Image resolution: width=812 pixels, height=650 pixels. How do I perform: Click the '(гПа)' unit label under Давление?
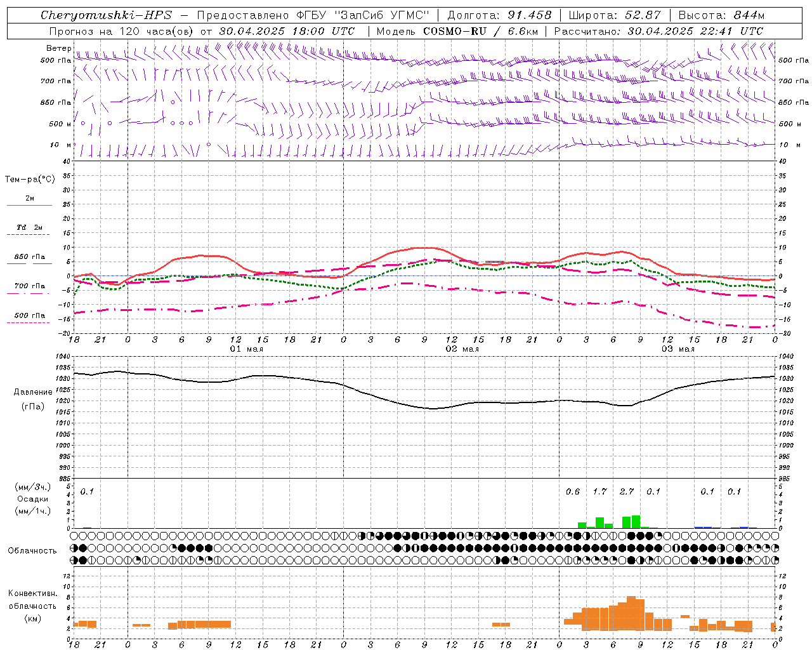[x=33, y=407]
